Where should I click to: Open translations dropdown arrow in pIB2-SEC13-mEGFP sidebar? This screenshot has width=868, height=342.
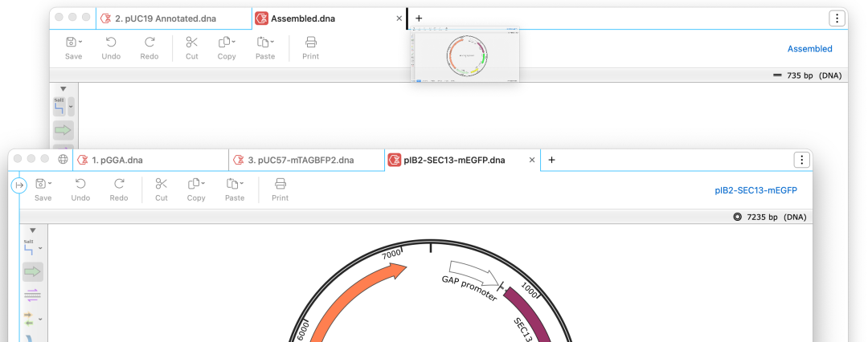pos(40,320)
